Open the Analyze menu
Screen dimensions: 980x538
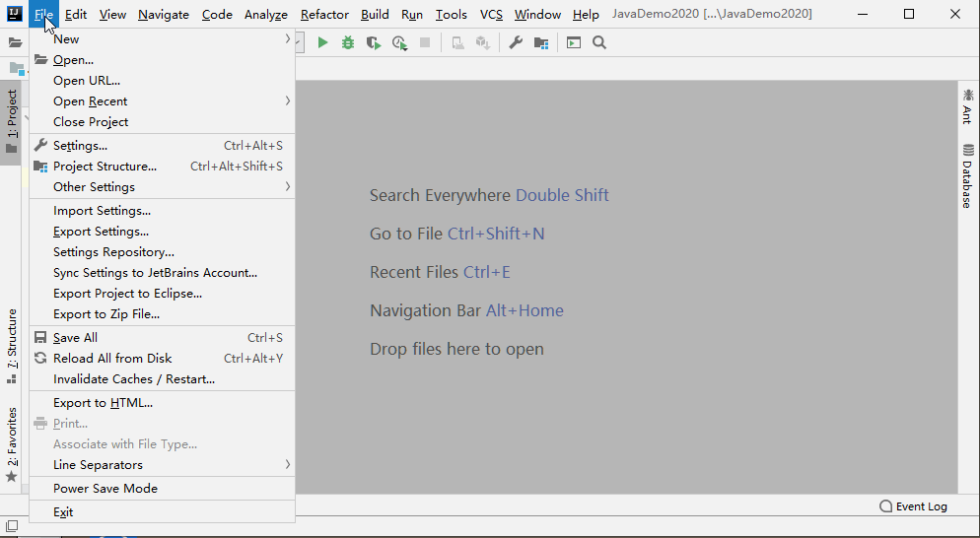(266, 15)
